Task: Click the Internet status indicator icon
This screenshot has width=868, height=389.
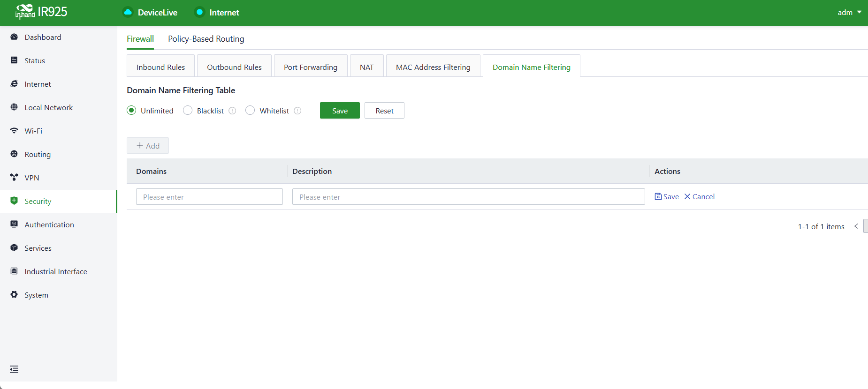Action: tap(199, 12)
